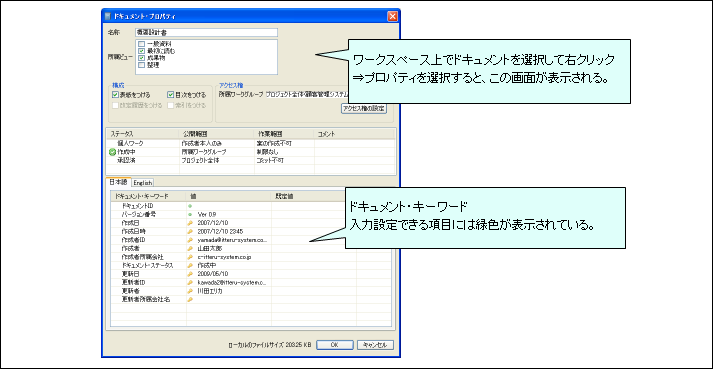Close the ドキュメント・プロパティ dialog
The width and height of the screenshot is (714, 370).
pyautogui.click(x=393, y=16)
